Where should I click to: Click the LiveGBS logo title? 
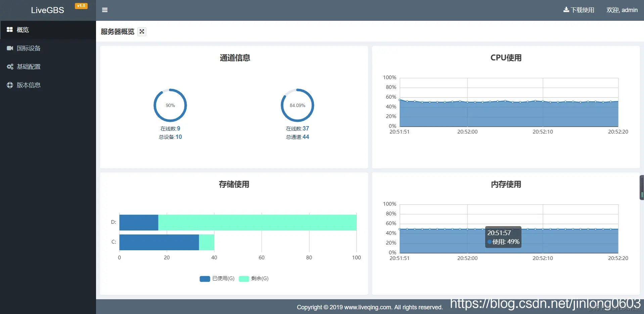tap(47, 10)
